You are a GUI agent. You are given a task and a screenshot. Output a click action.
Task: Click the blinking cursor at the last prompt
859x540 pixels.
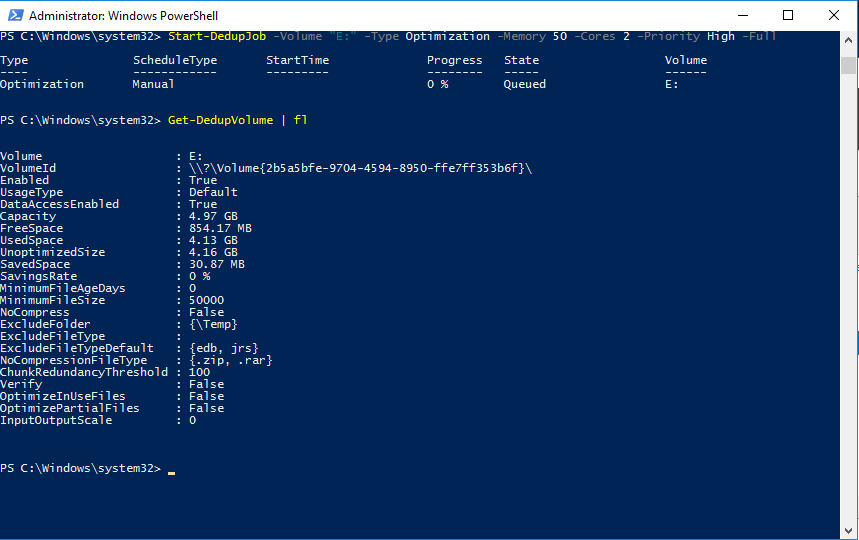(x=171, y=470)
